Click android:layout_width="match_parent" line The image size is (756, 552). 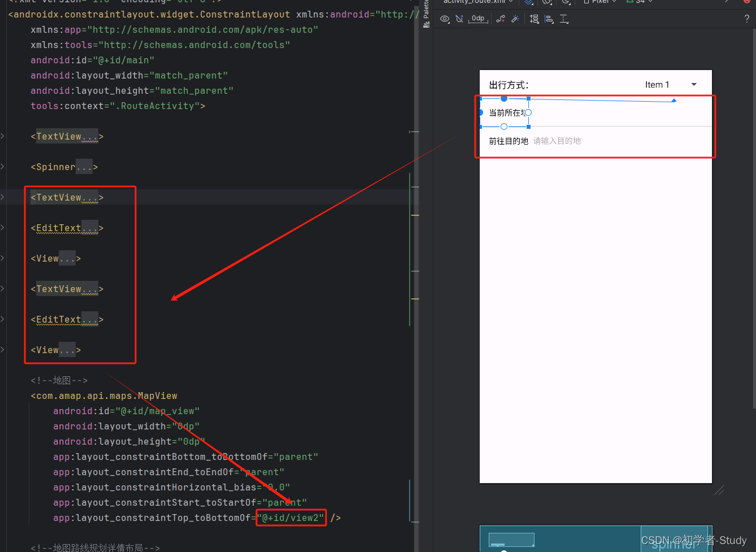(129, 75)
